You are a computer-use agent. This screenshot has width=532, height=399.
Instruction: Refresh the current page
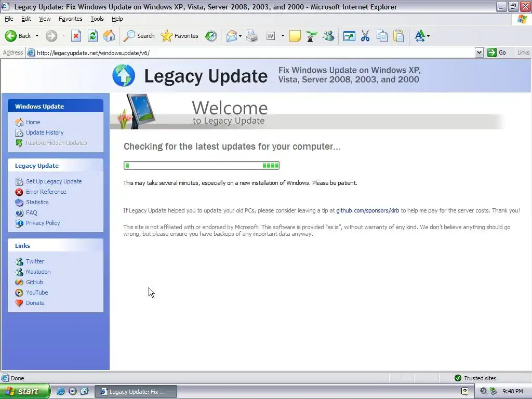[92, 36]
